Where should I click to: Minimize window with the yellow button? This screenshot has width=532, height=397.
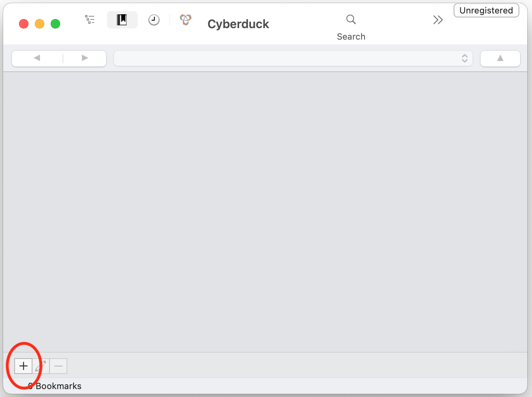click(40, 24)
